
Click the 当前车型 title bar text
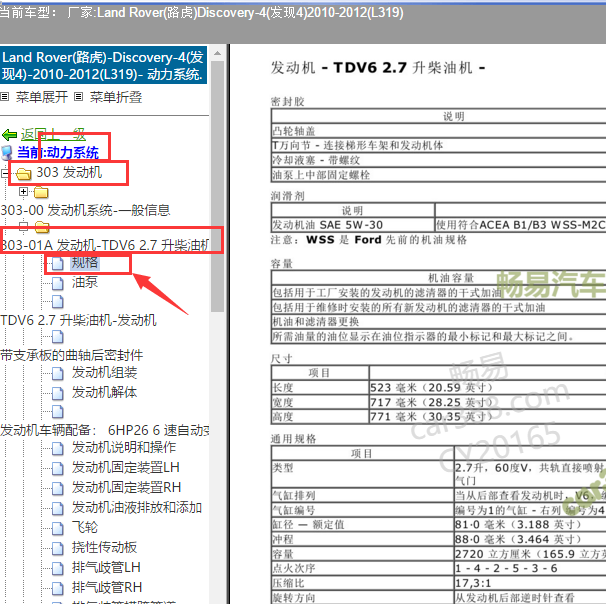202,13
